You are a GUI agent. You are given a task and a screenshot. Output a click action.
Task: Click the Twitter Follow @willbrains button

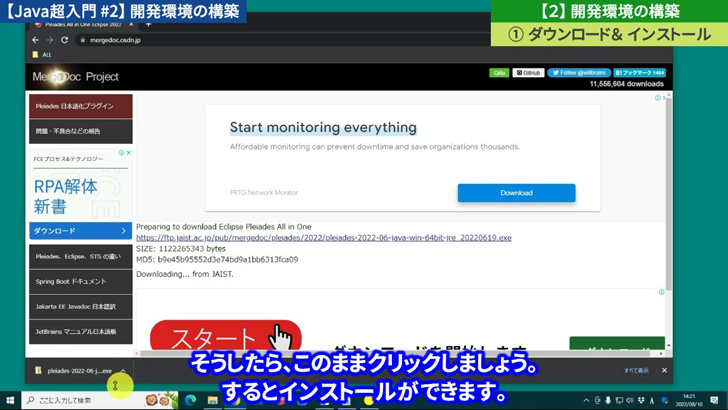579,73
